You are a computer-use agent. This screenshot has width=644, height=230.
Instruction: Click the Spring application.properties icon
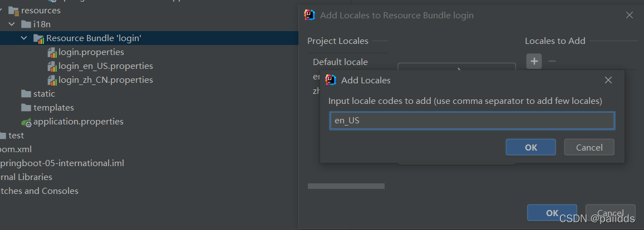pyautogui.click(x=27, y=122)
